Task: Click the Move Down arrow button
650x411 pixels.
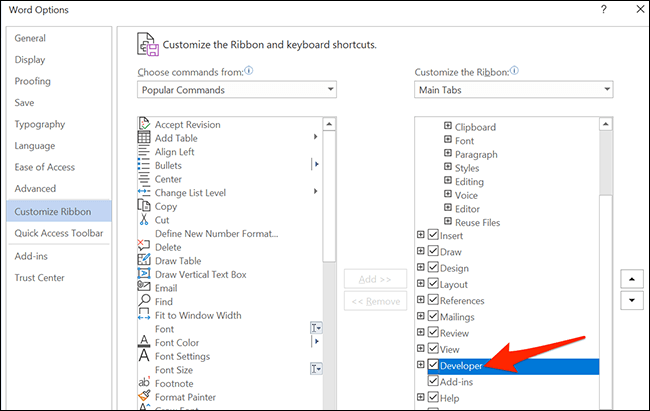Action: (x=631, y=300)
